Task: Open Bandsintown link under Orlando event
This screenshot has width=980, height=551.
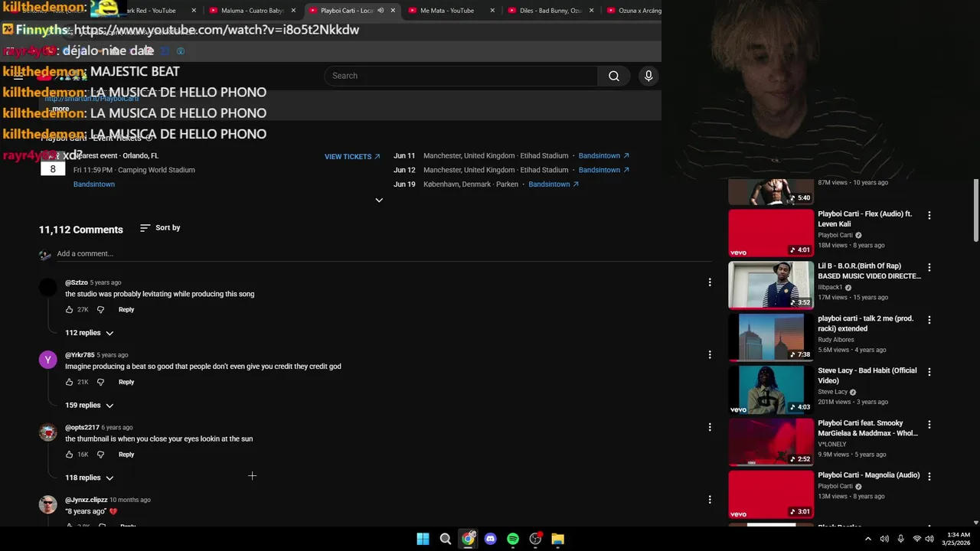Action: [94, 184]
